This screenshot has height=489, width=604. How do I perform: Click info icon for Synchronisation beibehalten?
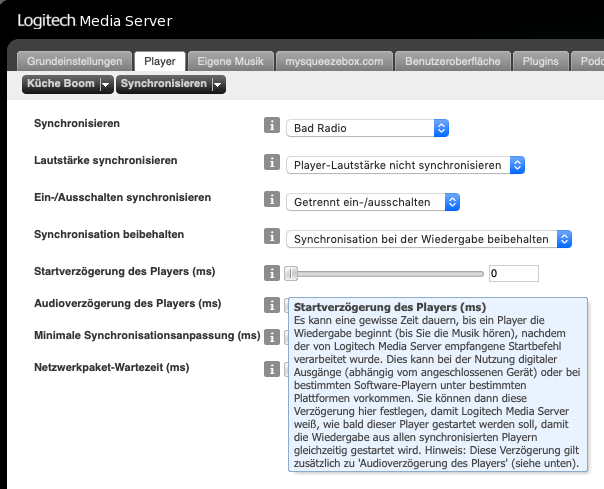coord(270,237)
